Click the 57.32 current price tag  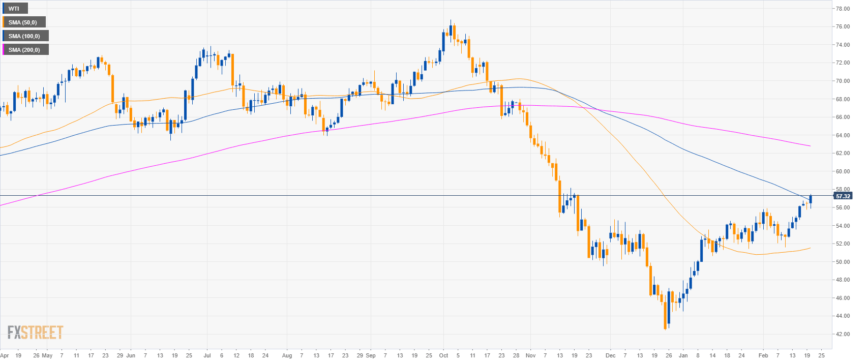843,196
